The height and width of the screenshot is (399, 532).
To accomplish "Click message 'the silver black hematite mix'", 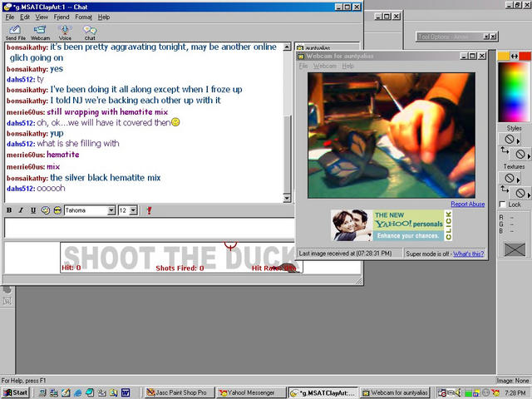I will (106, 178).
